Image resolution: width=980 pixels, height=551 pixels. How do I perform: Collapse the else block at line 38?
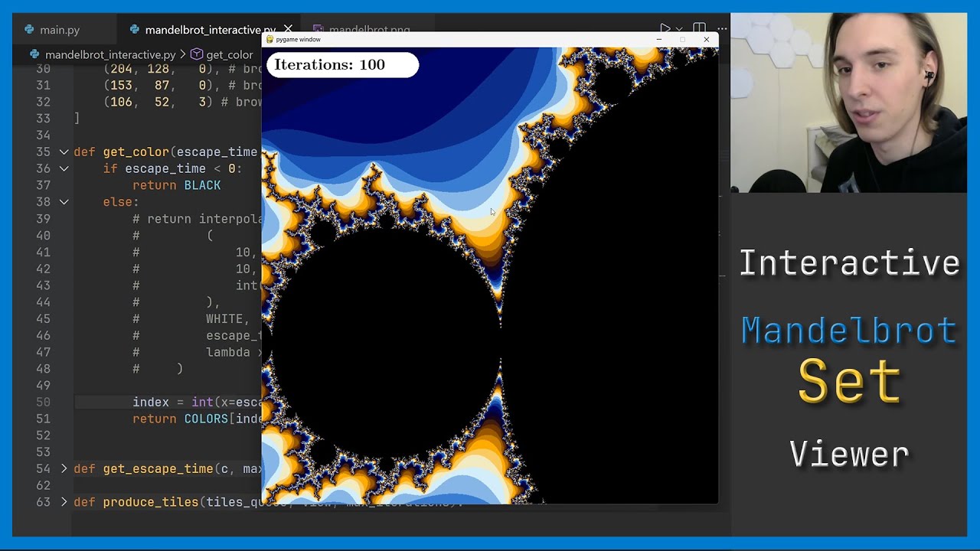pyautogui.click(x=64, y=202)
